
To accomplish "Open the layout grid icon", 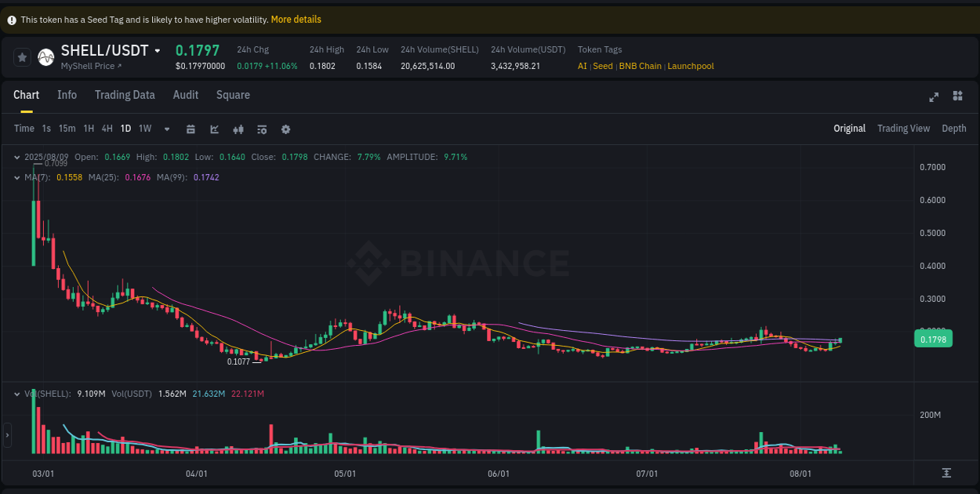I will pyautogui.click(x=957, y=96).
